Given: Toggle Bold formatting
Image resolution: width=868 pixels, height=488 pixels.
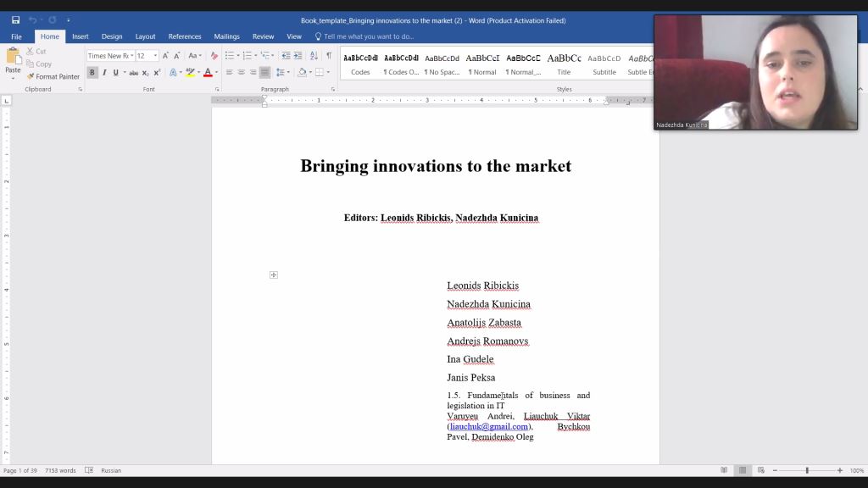Looking at the screenshot, I should click(93, 73).
